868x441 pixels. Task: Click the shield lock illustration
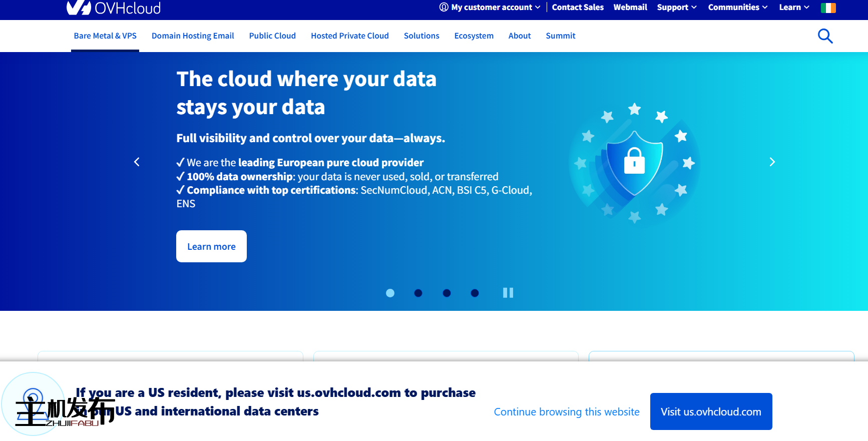tap(634, 163)
